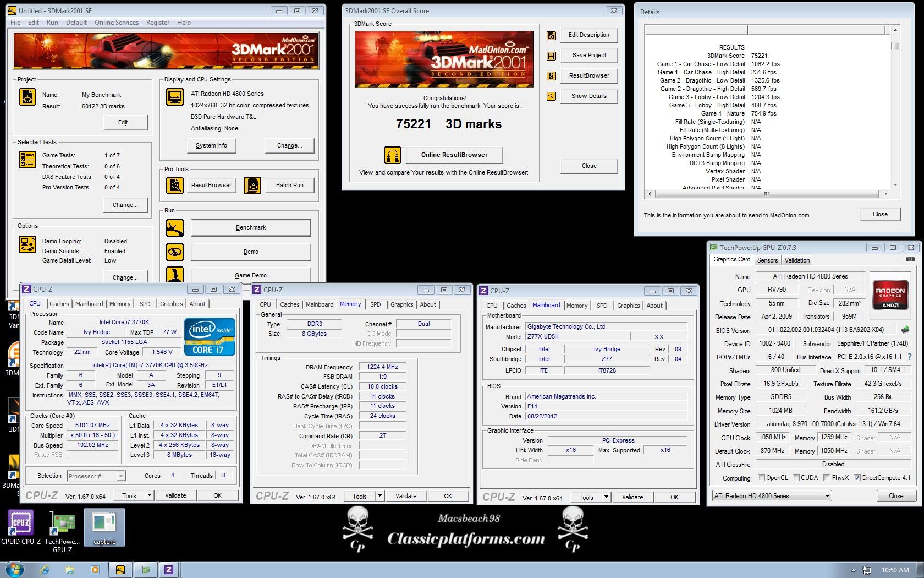This screenshot has width=924, height=578.
Task: Click the Close button in the Details window
Action: [x=880, y=214]
